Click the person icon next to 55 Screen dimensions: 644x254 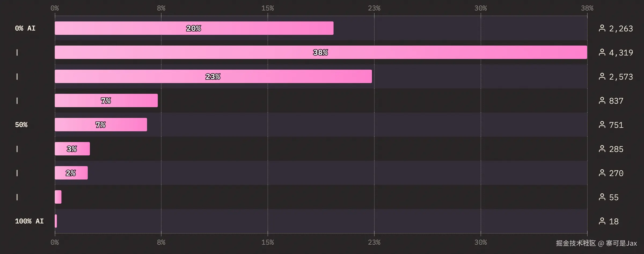click(602, 197)
